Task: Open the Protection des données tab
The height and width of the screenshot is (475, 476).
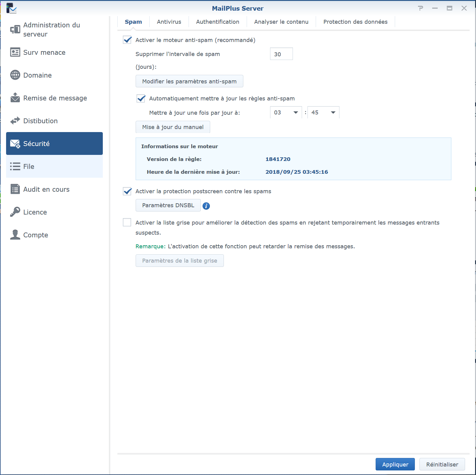Action: [x=355, y=22]
